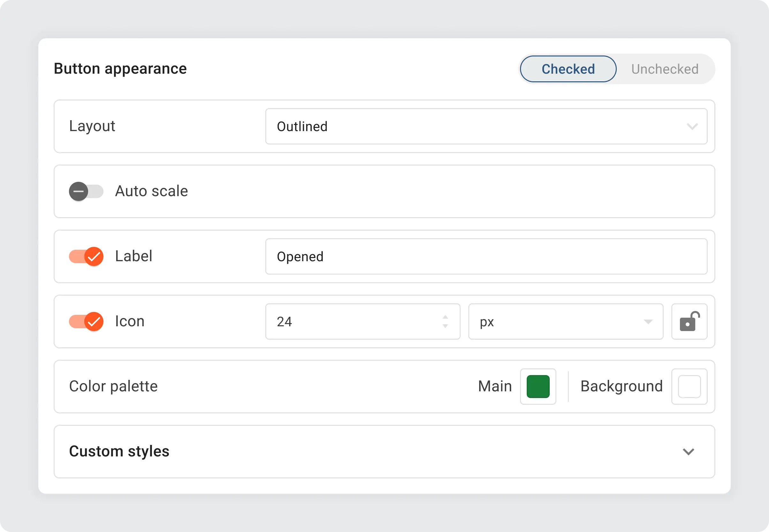Click the Auto scale label text
The image size is (769, 532).
tap(151, 191)
